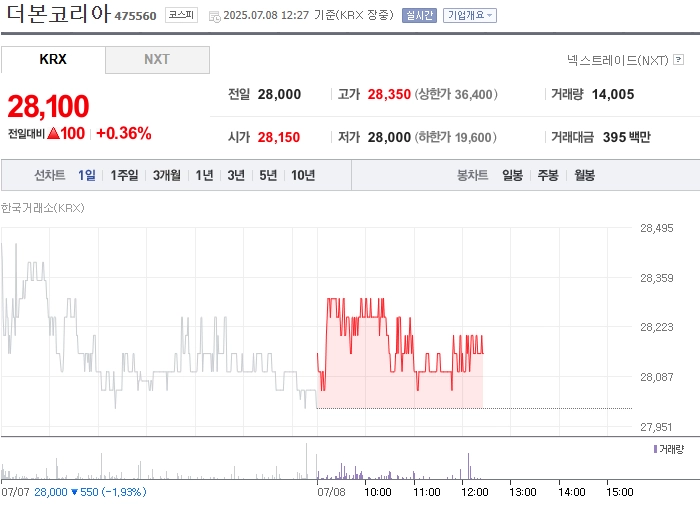Click the clock icon beside the timestamp
700x515 pixels.
click(x=215, y=17)
